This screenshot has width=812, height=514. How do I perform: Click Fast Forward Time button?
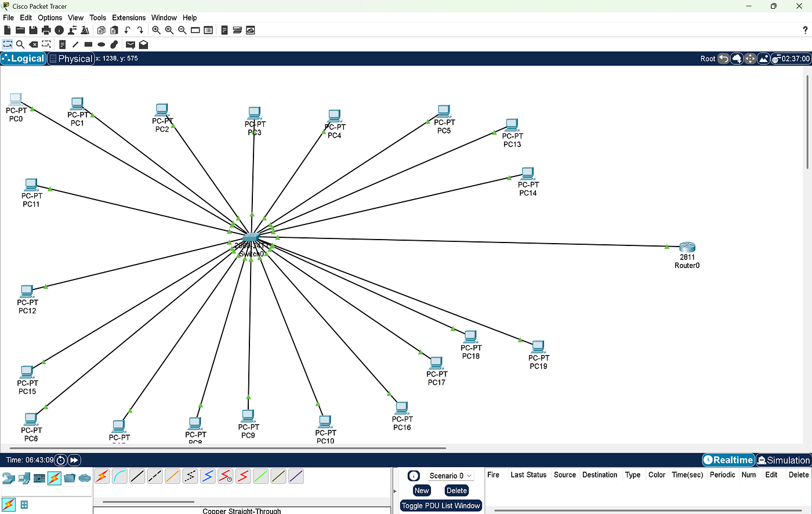pos(75,460)
